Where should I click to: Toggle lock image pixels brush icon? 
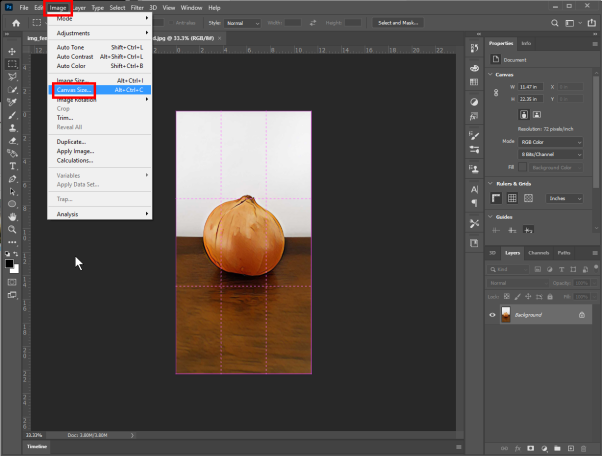point(518,296)
